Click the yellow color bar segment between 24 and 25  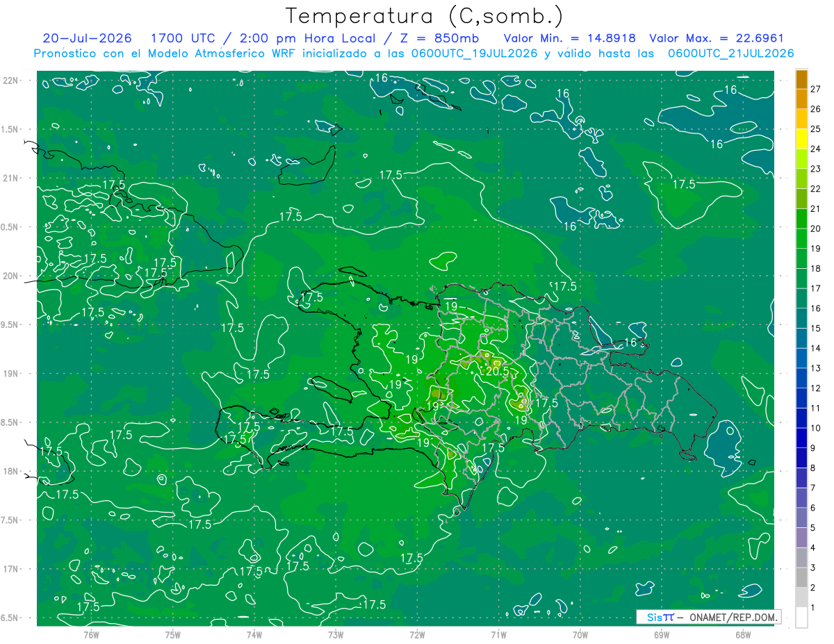pyautogui.click(x=801, y=139)
